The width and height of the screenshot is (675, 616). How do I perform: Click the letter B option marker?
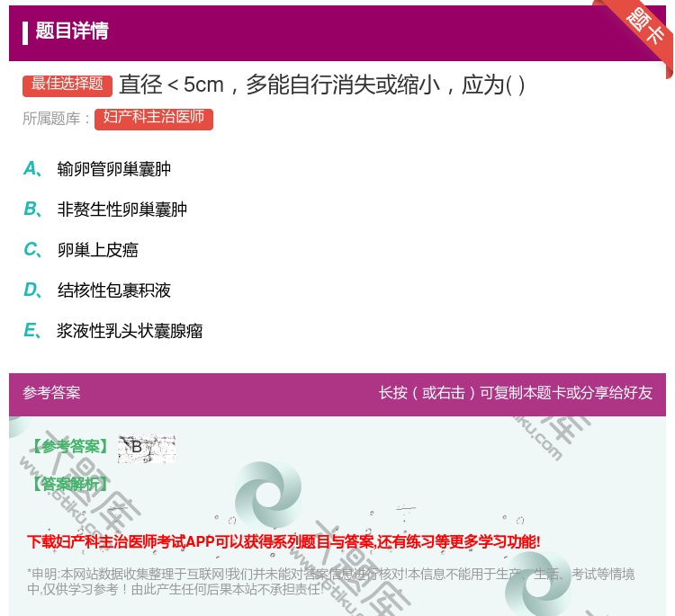(32, 209)
